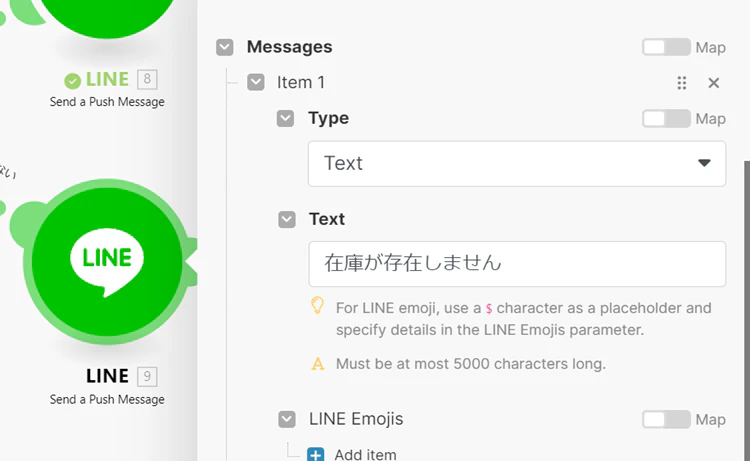Click the character limit warning icon
This screenshot has width=750, height=461.
[x=318, y=364]
